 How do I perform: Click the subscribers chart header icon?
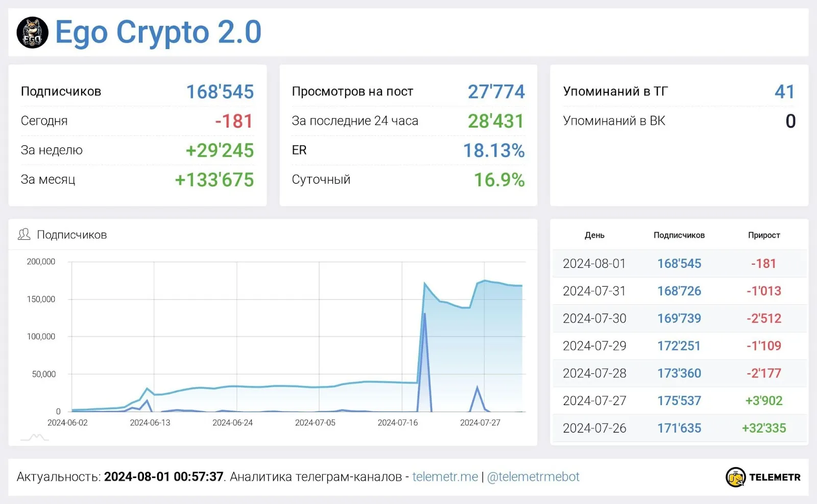click(x=24, y=235)
